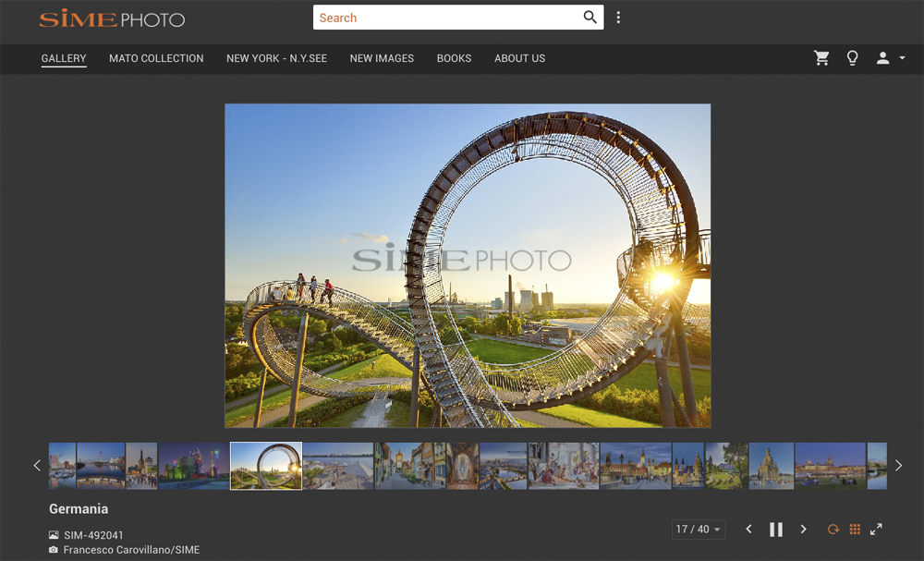Select the church interior thumbnail
924x561 pixels.
click(463, 466)
